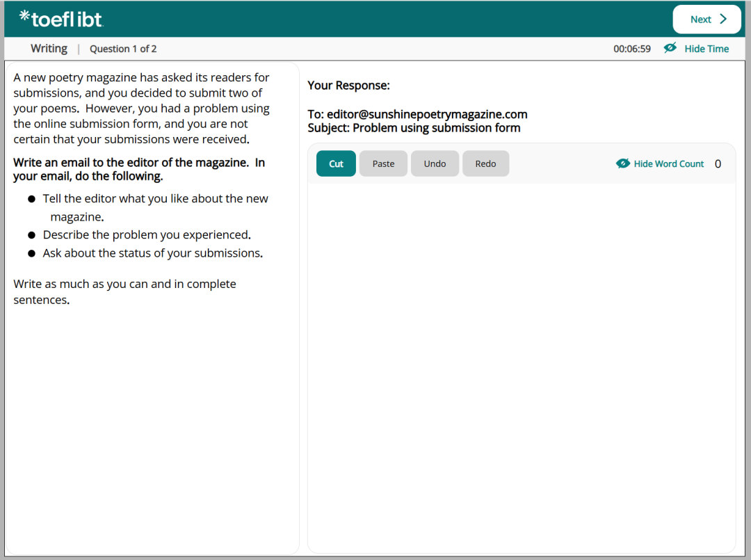751x560 pixels.
Task: Click the Hide Word Count label
Action: tap(669, 164)
